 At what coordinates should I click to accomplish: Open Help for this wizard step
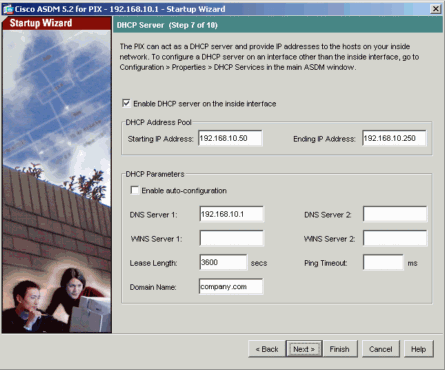click(419, 349)
